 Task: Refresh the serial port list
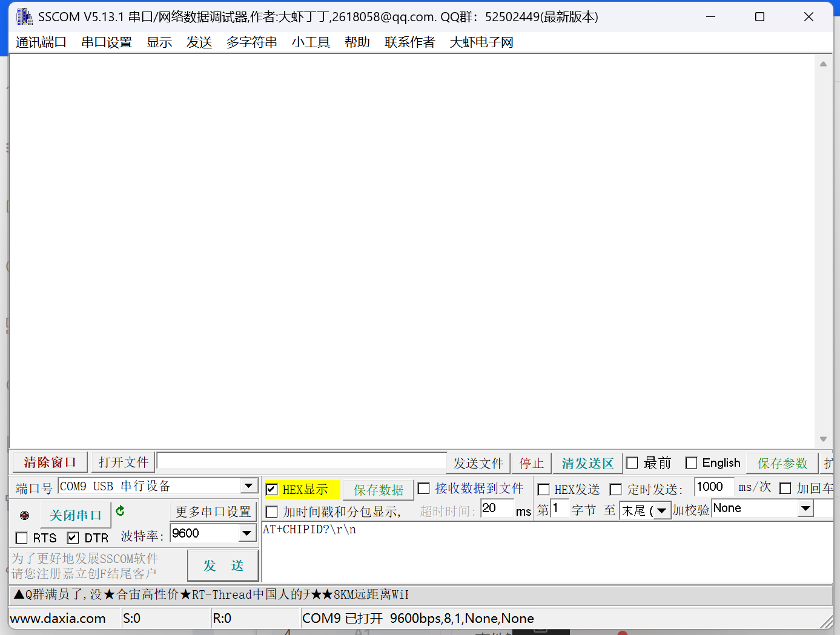[119, 512]
